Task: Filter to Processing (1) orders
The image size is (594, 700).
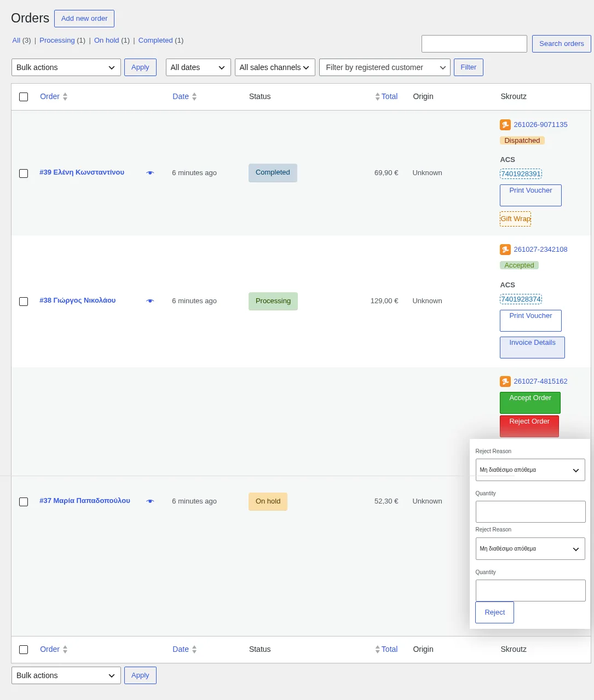Action: pos(62,41)
